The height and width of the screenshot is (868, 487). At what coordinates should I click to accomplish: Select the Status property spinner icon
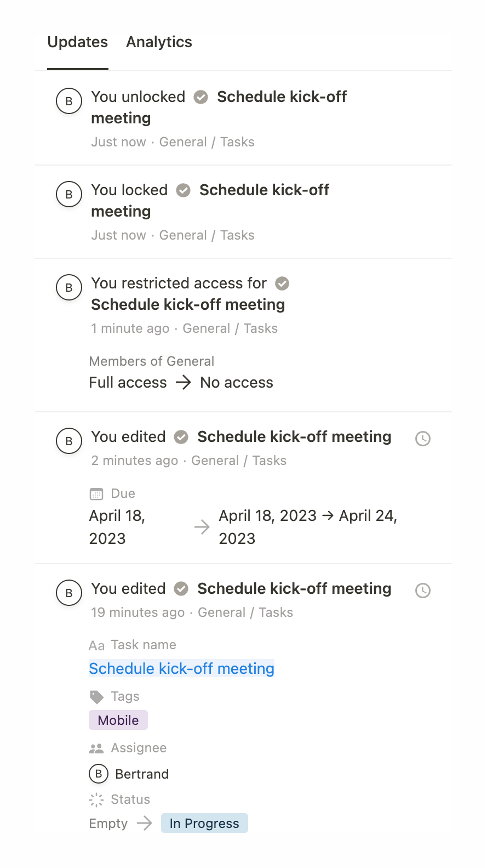coord(96,799)
